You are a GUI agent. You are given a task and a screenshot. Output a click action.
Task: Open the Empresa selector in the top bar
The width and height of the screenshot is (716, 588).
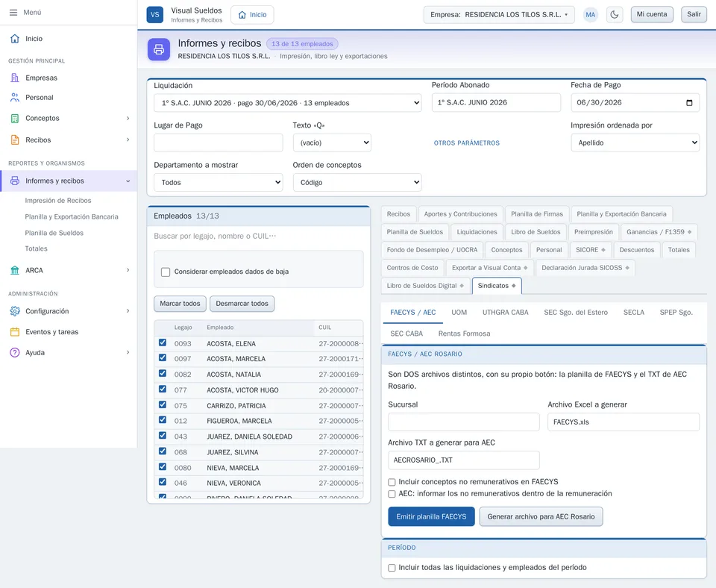coord(499,15)
